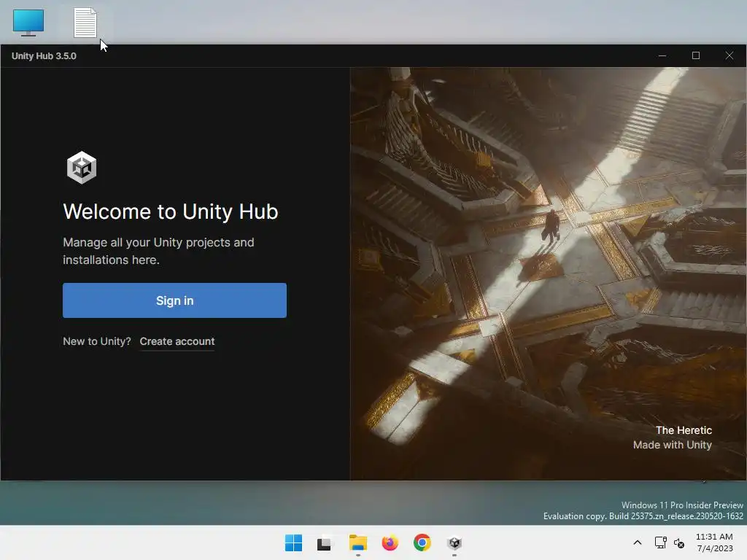Screen dimensions: 747x560
Task: Close the Unity Hub window
Action: 729,55
